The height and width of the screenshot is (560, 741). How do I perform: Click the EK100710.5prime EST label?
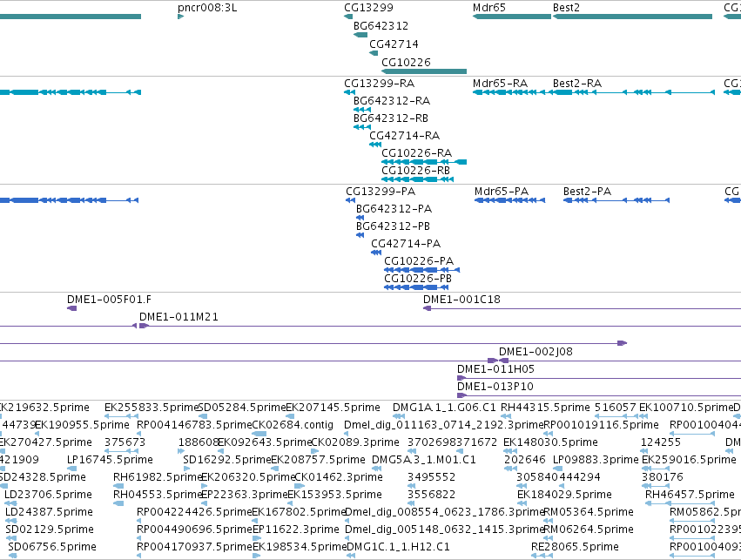[686, 408]
